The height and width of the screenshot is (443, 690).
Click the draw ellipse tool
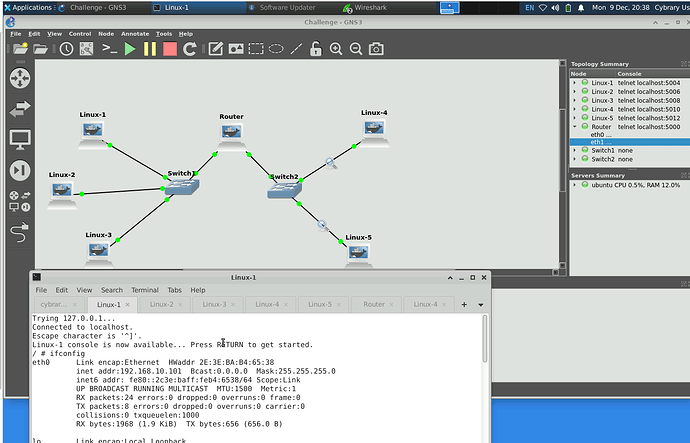(275, 48)
